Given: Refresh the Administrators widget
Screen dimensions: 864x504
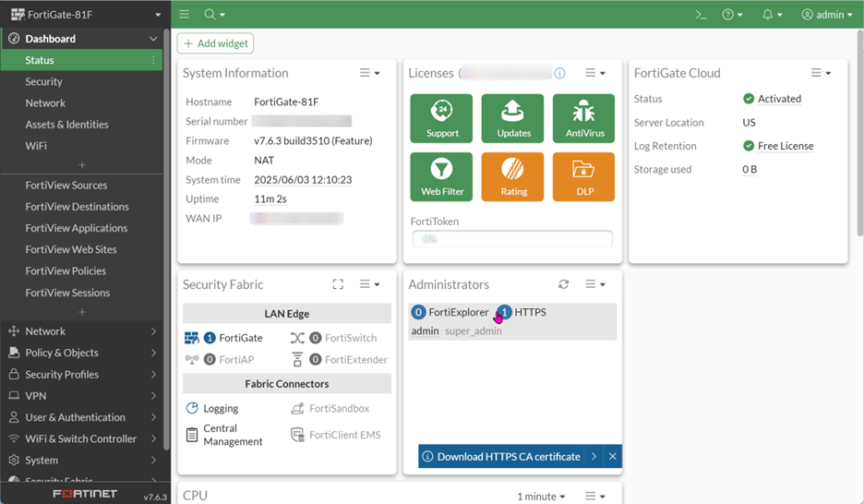Looking at the screenshot, I should tap(563, 284).
